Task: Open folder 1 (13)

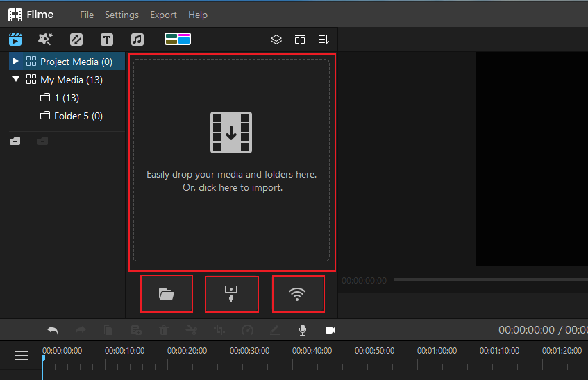Action: [x=60, y=98]
